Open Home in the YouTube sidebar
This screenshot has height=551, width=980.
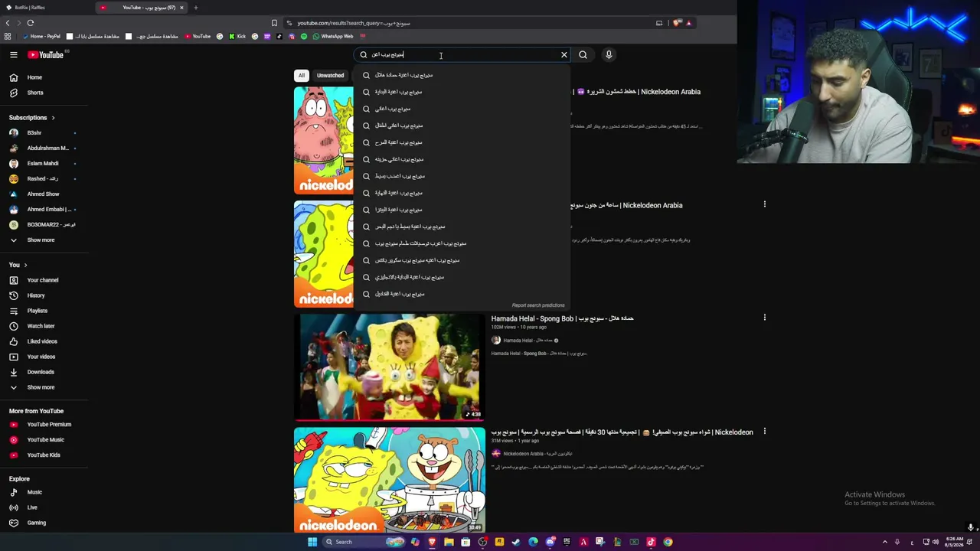pyautogui.click(x=43, y=77)
